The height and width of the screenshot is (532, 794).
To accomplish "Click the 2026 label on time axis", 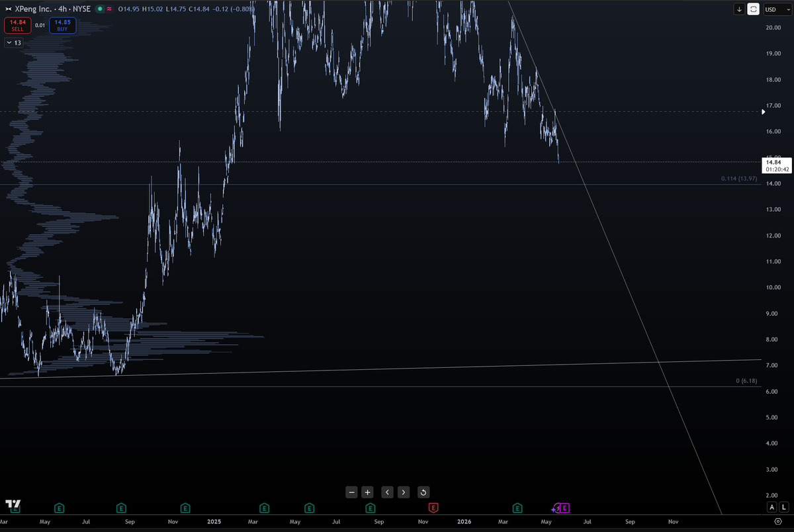I will 465,521.
